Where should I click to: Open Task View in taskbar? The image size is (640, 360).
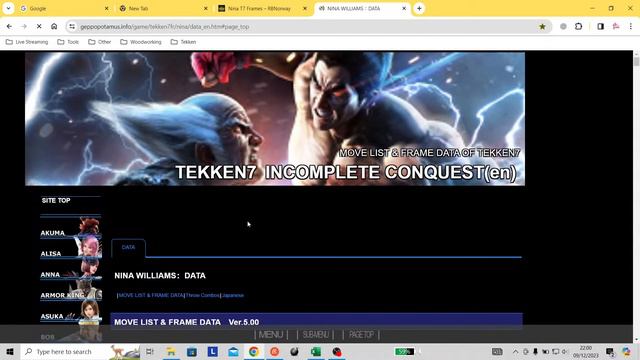click(150, 351)
